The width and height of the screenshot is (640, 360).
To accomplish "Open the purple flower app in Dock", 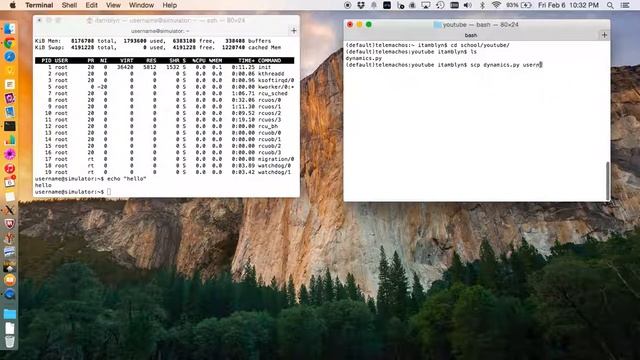I will tap(9, 154).
